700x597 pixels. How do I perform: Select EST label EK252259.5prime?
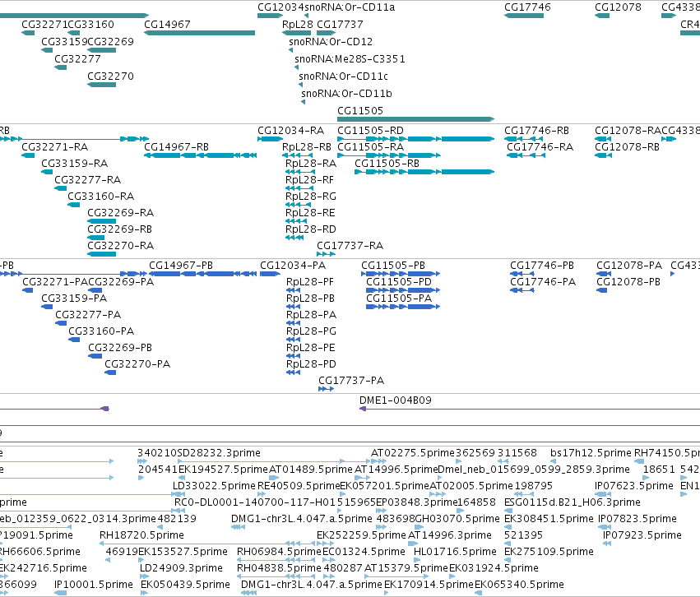361,535
